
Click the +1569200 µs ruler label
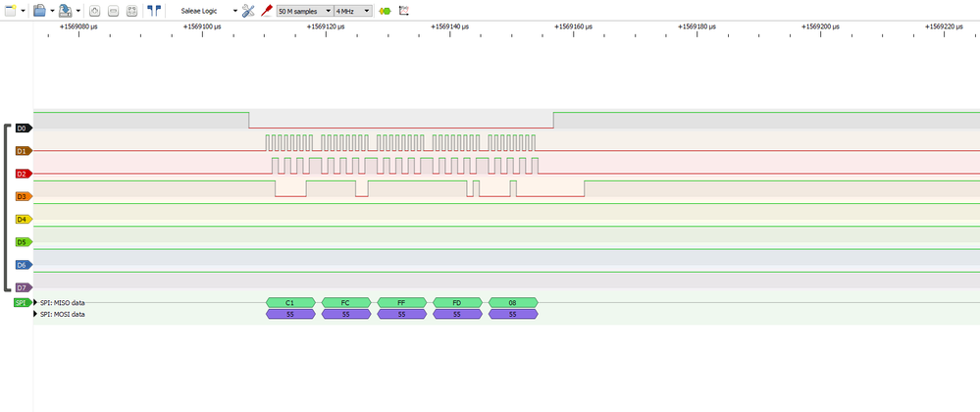tap(820, 26)
